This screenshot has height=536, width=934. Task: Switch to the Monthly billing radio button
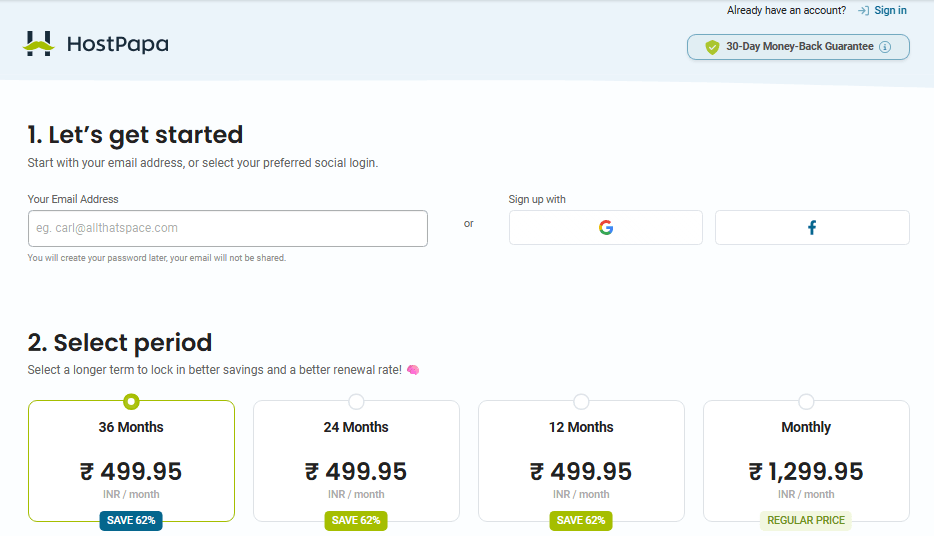806,402
